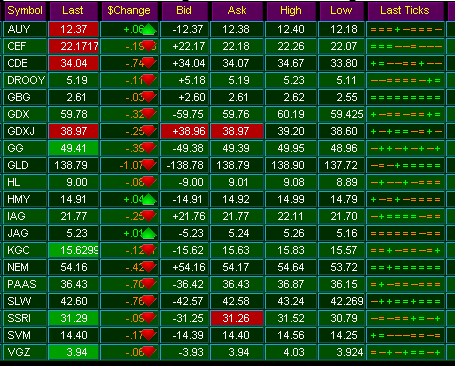The width and height of the screenshot is (455, 366).
Task: Click the Low value 42.269
Action: [x=341, y=301]
